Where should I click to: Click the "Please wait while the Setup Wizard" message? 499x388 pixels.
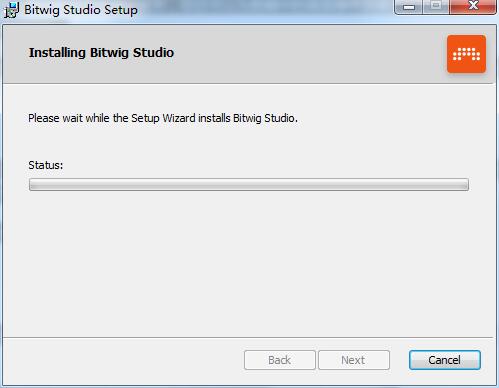pyautogui.click(x=163, y=118)
